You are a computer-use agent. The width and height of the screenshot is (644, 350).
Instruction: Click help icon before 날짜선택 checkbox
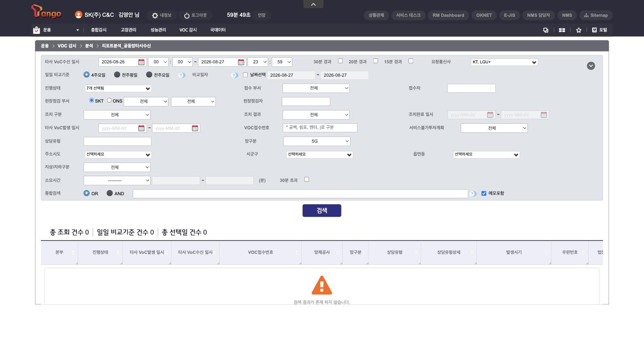pos(234,75)
